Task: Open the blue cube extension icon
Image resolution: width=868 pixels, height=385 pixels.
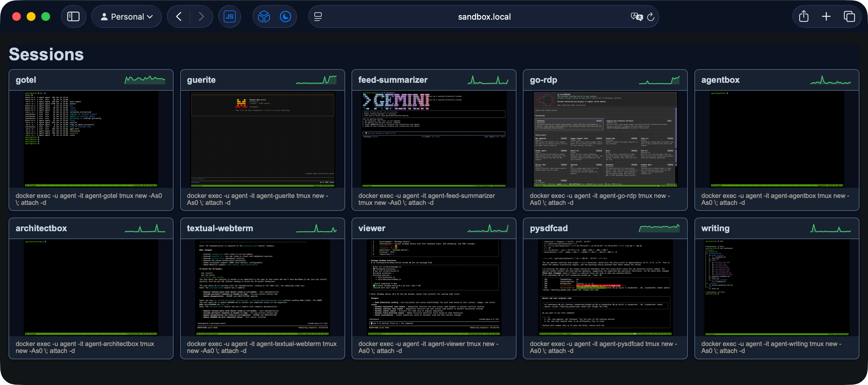Action: [x=264, y=16]
